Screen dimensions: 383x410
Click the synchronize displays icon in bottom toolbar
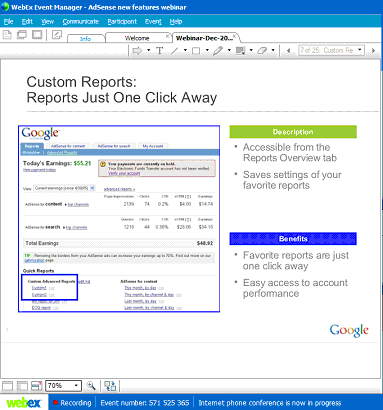[x=110, y=386]
